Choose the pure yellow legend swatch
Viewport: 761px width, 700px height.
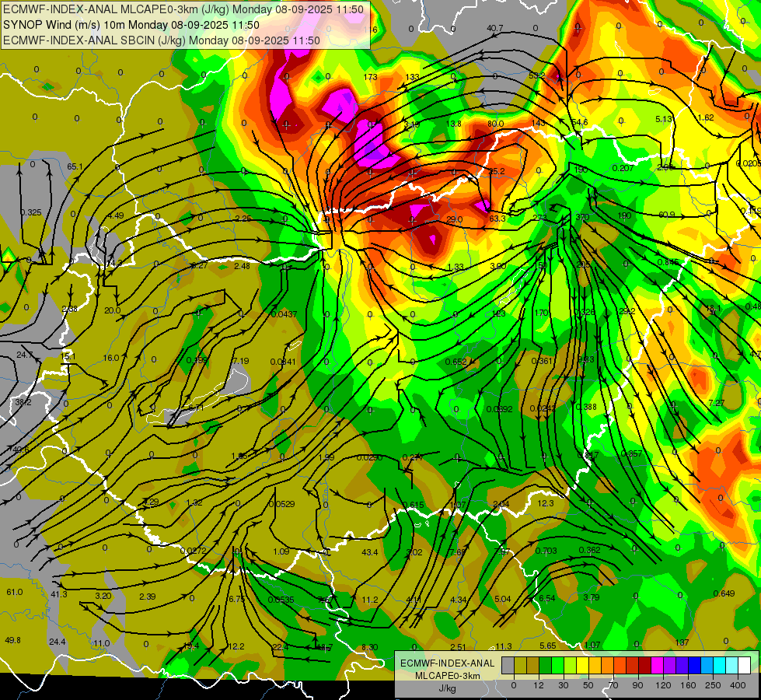click(582, 665)
